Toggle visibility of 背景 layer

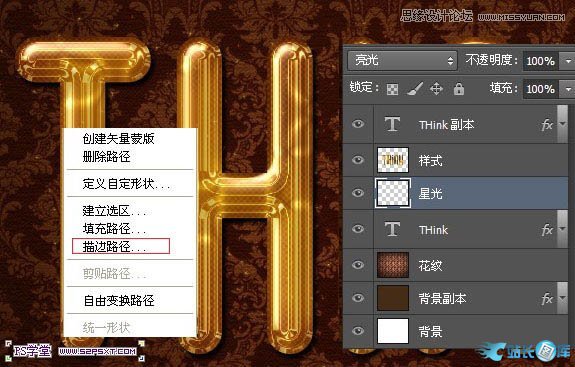pos(358,331)
